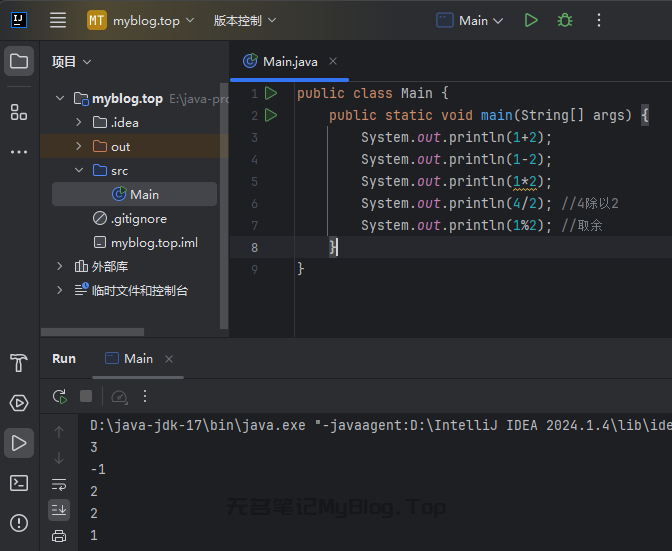Screen dimensions: 672x551
Task: Open the profiler gauge icon in Run toolbar
Action: pos(119,396)
